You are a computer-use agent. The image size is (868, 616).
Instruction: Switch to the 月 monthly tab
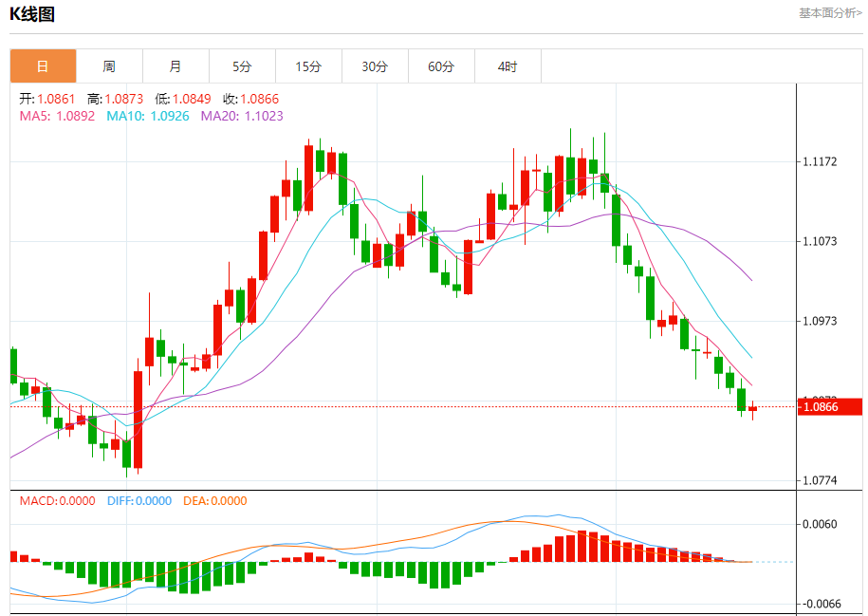click(x=176, y=66)
